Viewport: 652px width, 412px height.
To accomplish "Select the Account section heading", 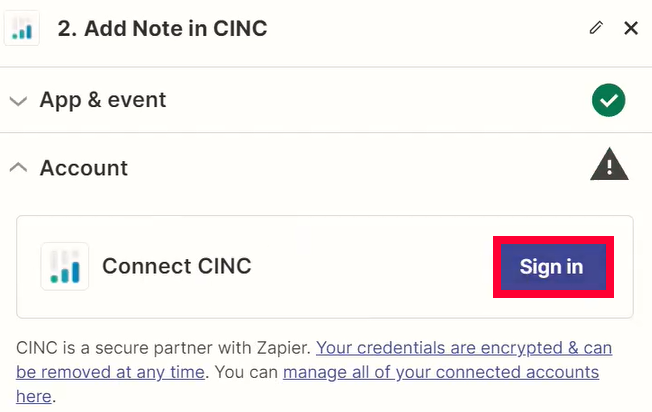I will pyautogui.click(x=84, y=168).
